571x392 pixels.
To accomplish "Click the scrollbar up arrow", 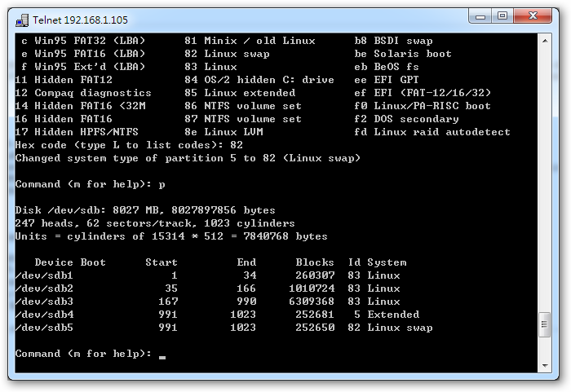I will tap(545, 41).
